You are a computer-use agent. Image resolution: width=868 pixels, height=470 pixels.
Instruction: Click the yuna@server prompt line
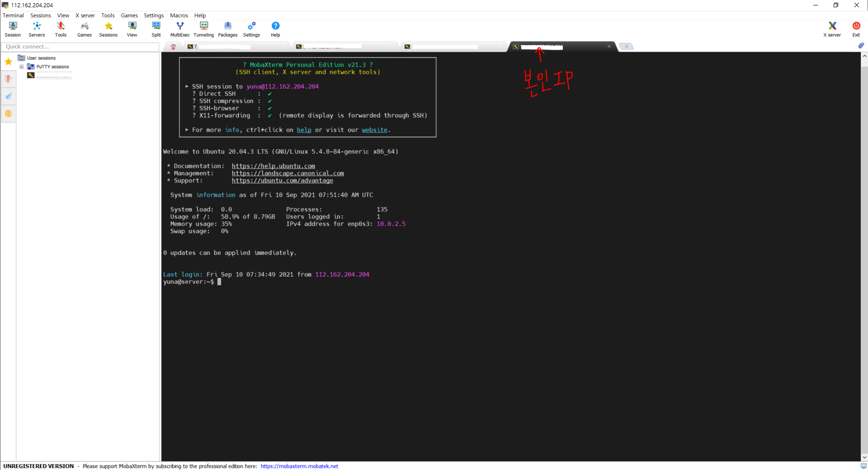coord(192,282)
